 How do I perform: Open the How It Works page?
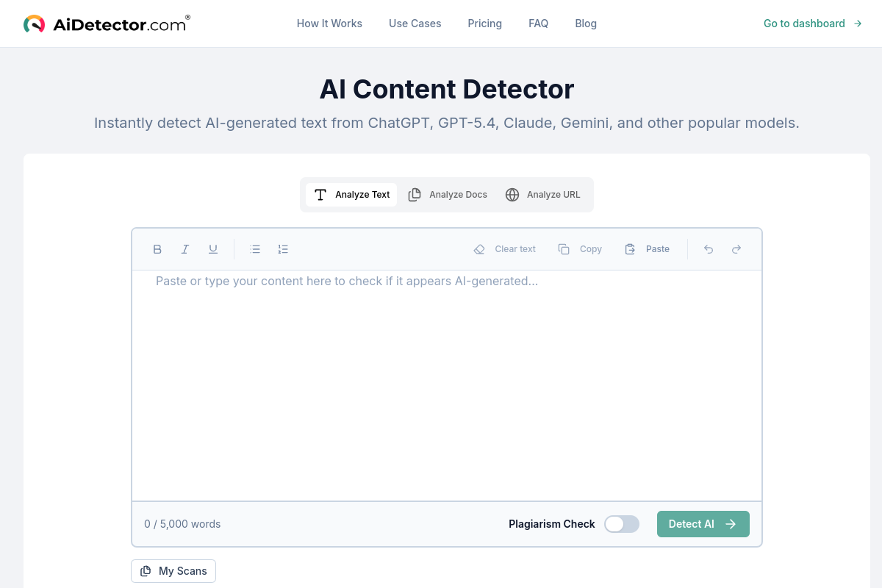click(329, 24)
